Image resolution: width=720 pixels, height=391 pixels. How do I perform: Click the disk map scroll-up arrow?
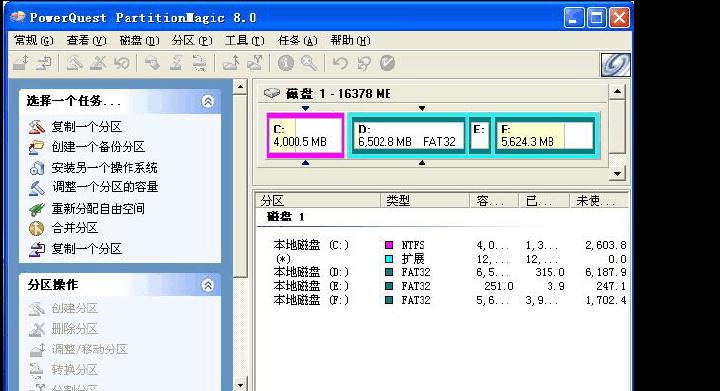point(617,92)
